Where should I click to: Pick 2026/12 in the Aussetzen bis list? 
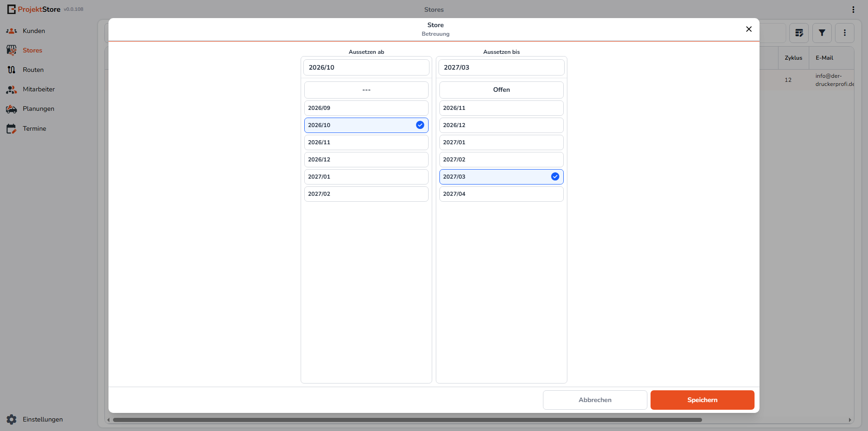[501, 125]
